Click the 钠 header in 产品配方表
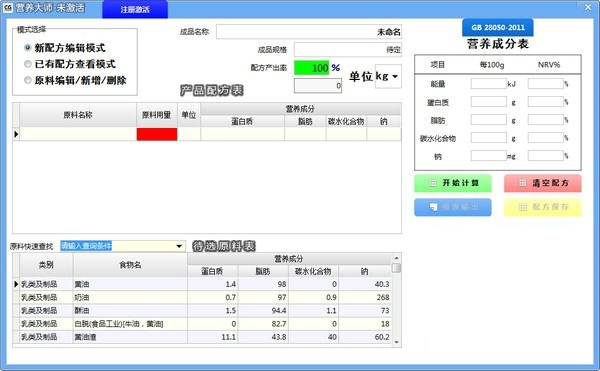This screenshot has width=600, height=371. [x=384, y=121]
